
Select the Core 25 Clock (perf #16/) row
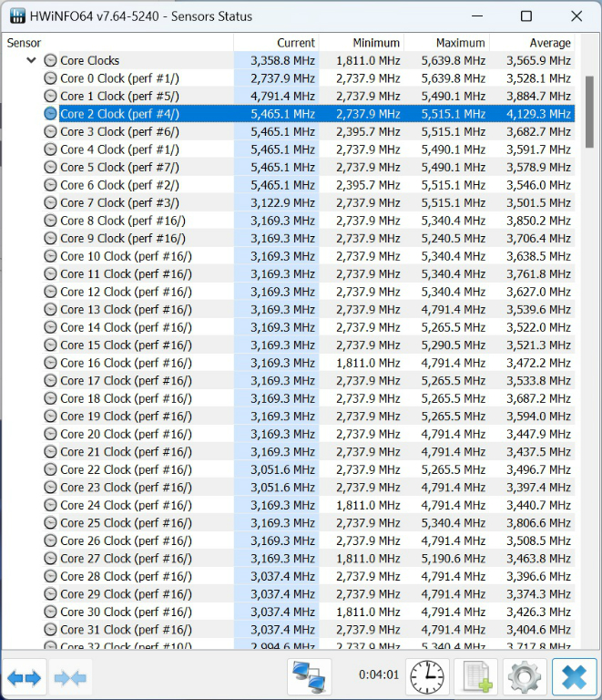(x=309, y=523)
